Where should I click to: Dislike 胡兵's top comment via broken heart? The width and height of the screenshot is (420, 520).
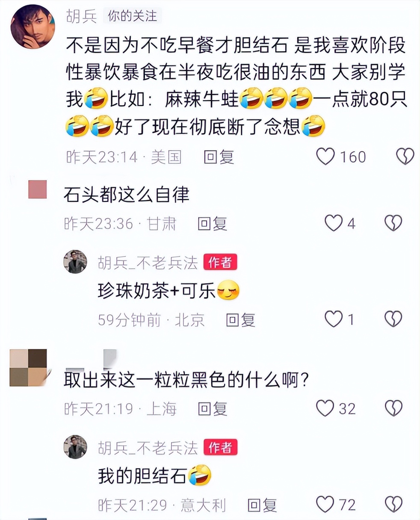(x=405, y=157)
